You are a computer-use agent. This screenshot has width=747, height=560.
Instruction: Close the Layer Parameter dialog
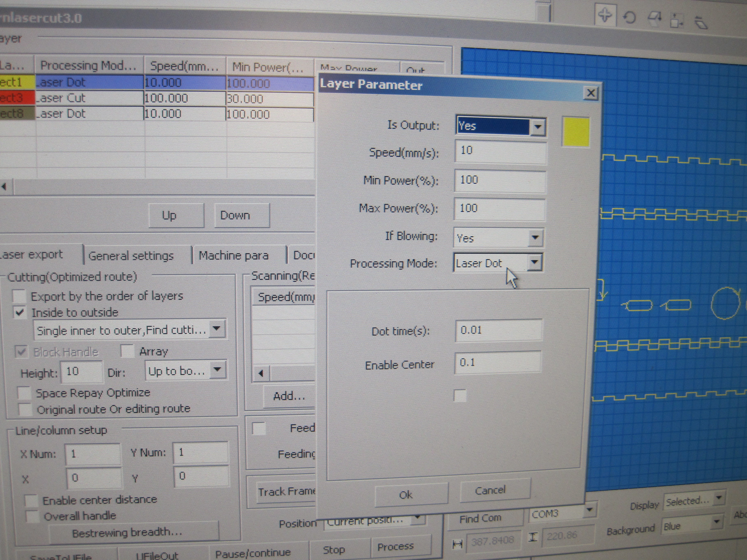click(x=591, y=93)
